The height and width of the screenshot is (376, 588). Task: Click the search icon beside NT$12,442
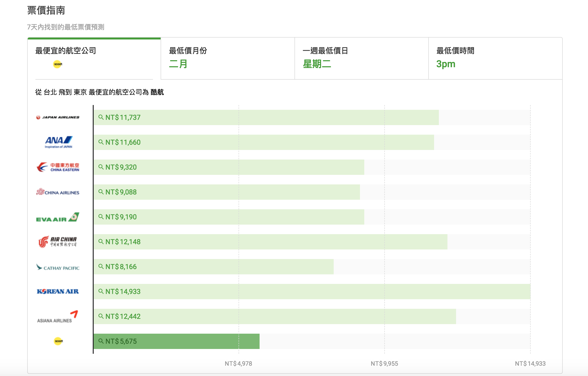coord(101,316)
